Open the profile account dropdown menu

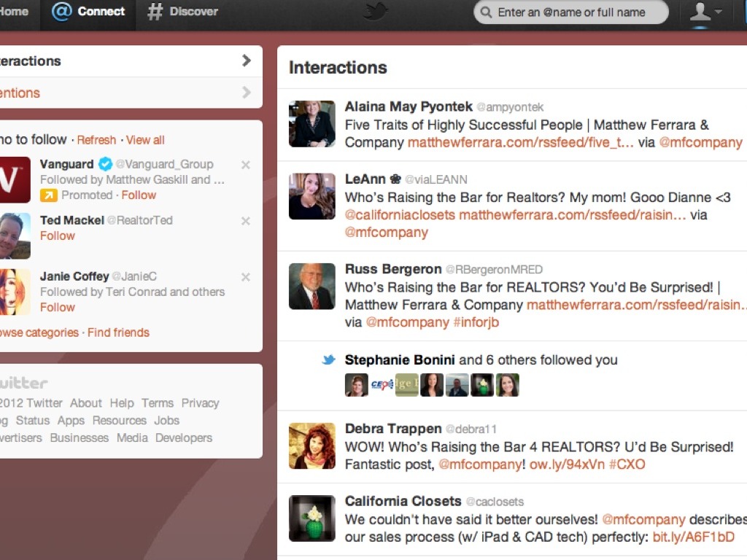pos(705,12)
